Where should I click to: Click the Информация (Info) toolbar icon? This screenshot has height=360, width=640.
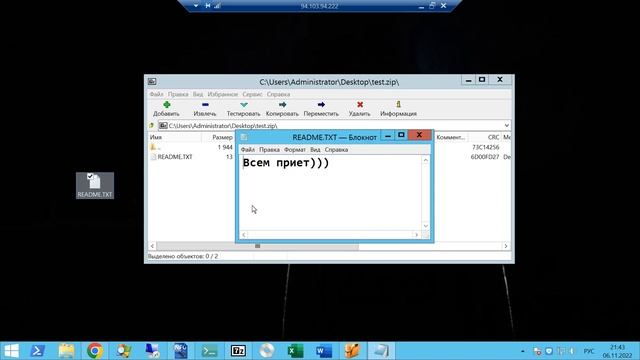[x=398, y=105]
